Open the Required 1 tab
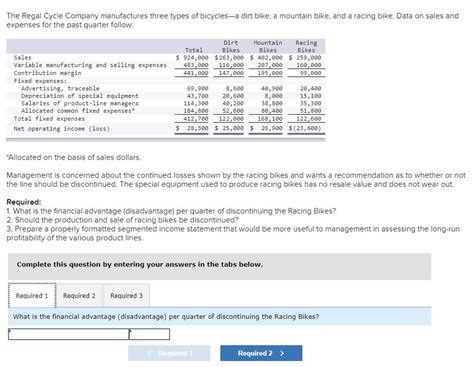The width and height of the screenshot is (474, 367). 32,296
